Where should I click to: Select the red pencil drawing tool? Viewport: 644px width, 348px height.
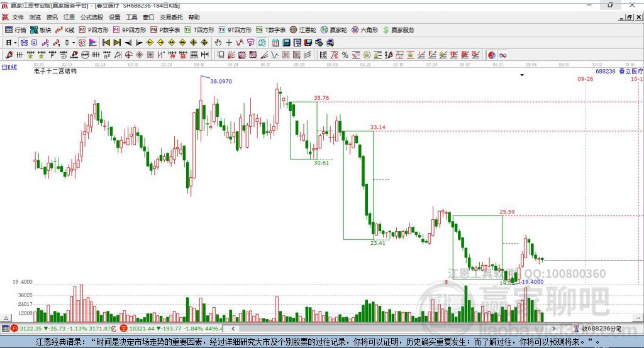[x=9, y=55]
